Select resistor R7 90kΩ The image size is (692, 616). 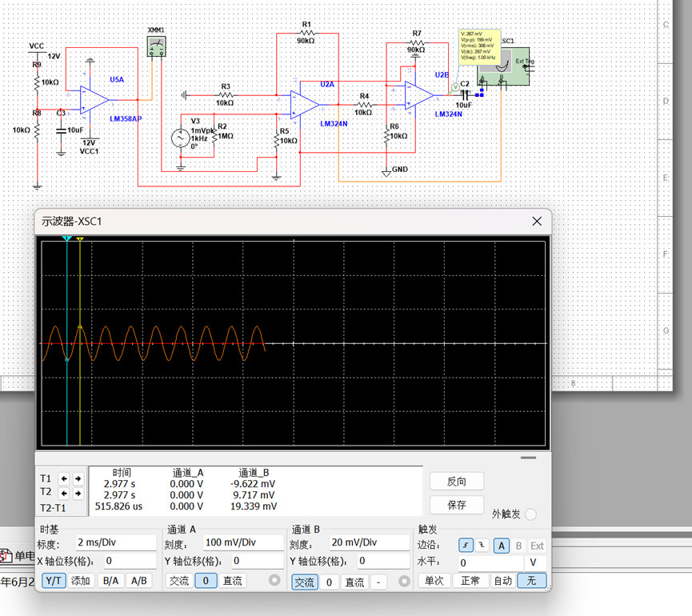[417, 43]
